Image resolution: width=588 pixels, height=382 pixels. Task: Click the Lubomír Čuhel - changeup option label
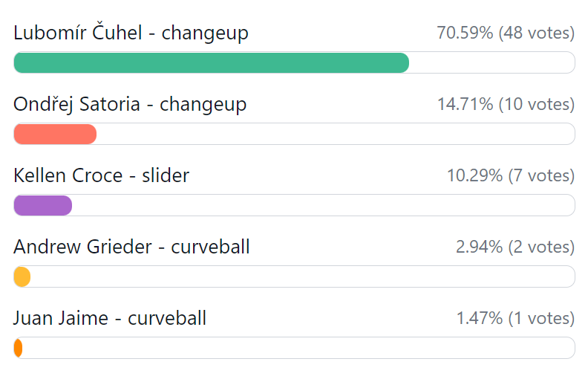(131, 33)
